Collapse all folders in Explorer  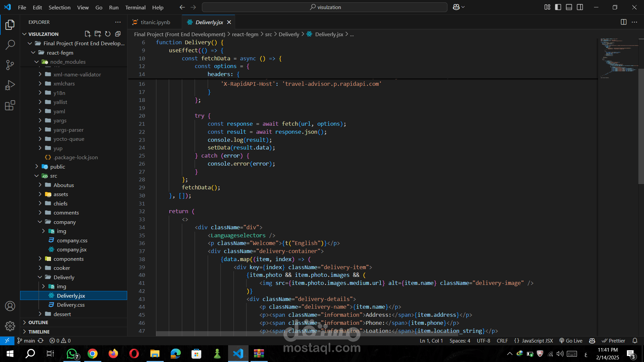pos(118,34)
